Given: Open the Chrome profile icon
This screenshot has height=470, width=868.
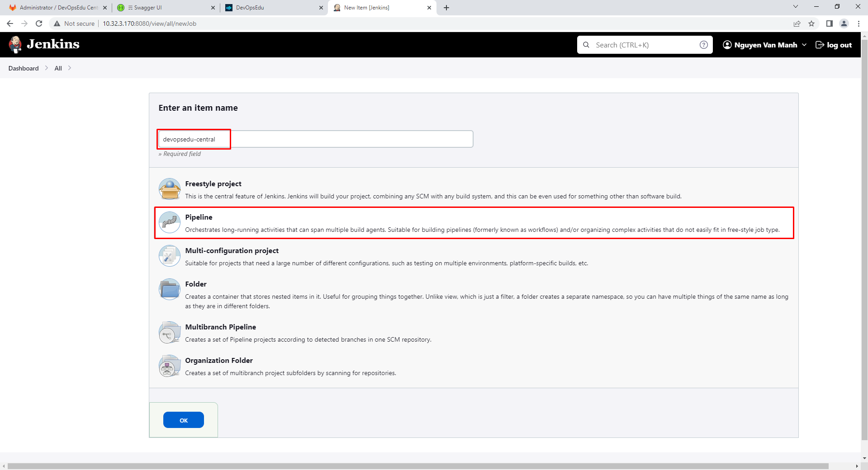Looking at the screenshot, I should coord(844,23).
